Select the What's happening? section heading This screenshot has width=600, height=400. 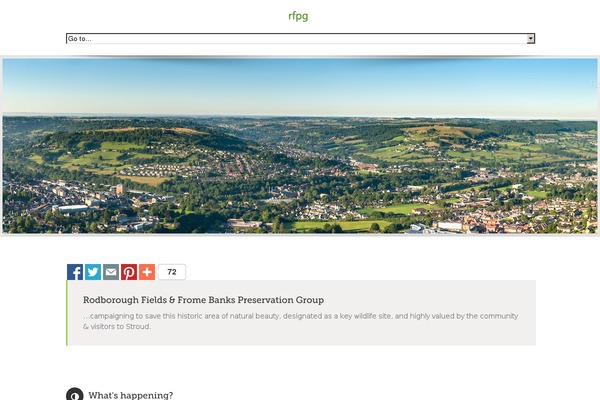(x=131, y=395)
